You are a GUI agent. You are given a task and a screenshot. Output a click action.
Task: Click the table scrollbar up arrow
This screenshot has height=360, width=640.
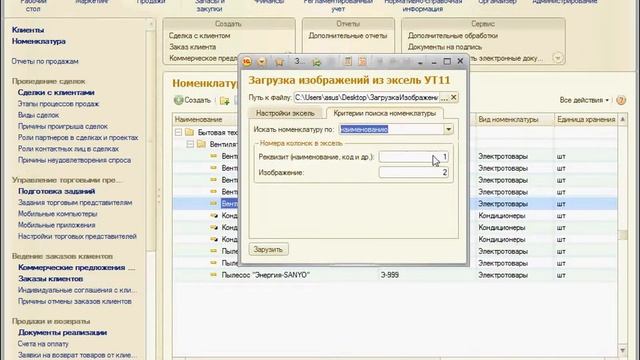(x=622, y=120)
